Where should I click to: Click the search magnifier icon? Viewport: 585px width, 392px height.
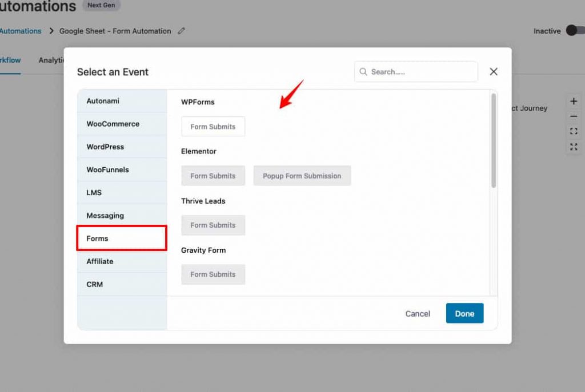click(x=363, y=71)
